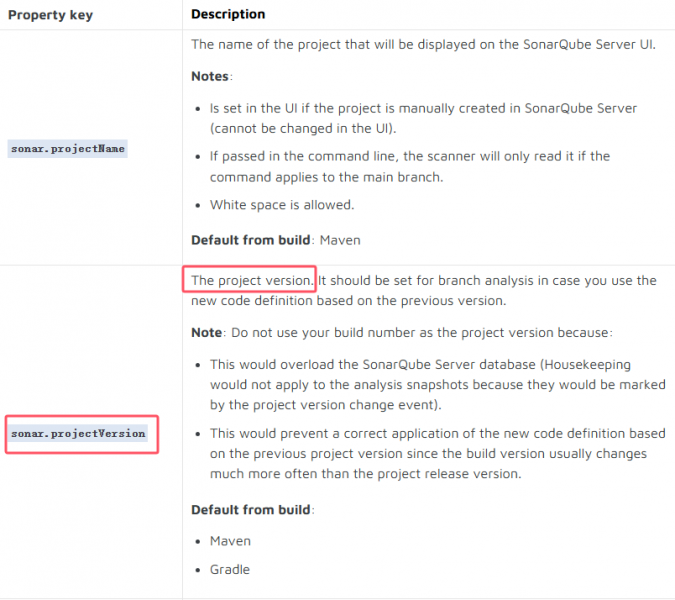Click the 'White space is allowed.' bullet
The width and height of the screenshot is (675, 600).
[x=282, y=205]
